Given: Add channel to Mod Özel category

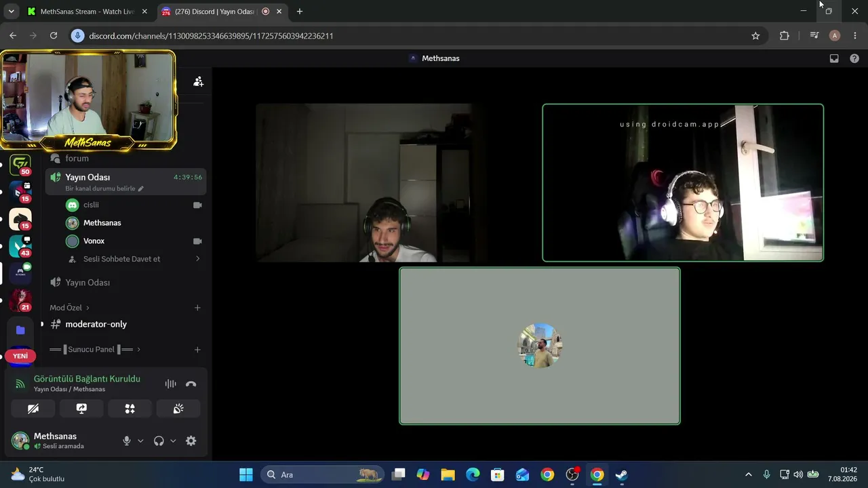Looking at the screenshot, I should pos(197,308).
